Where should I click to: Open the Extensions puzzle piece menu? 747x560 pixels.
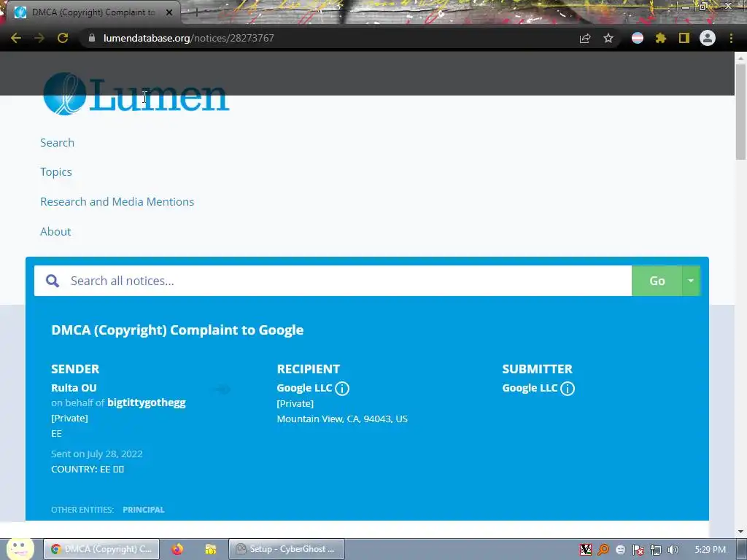click(x=661, y=38)
